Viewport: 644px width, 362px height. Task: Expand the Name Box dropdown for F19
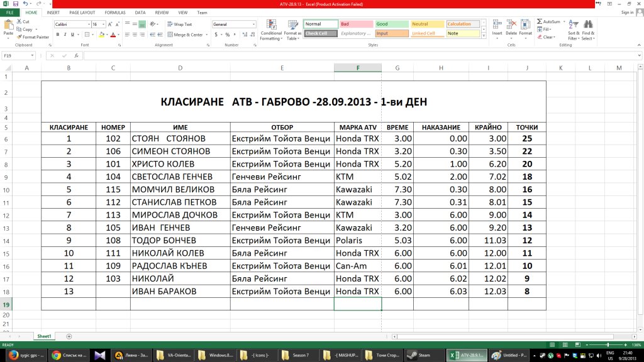point(33,56)
